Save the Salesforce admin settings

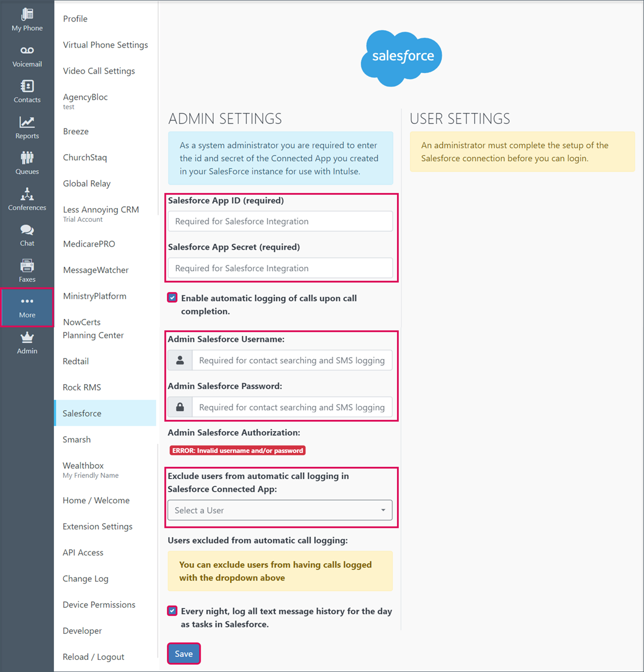(184, 653)
